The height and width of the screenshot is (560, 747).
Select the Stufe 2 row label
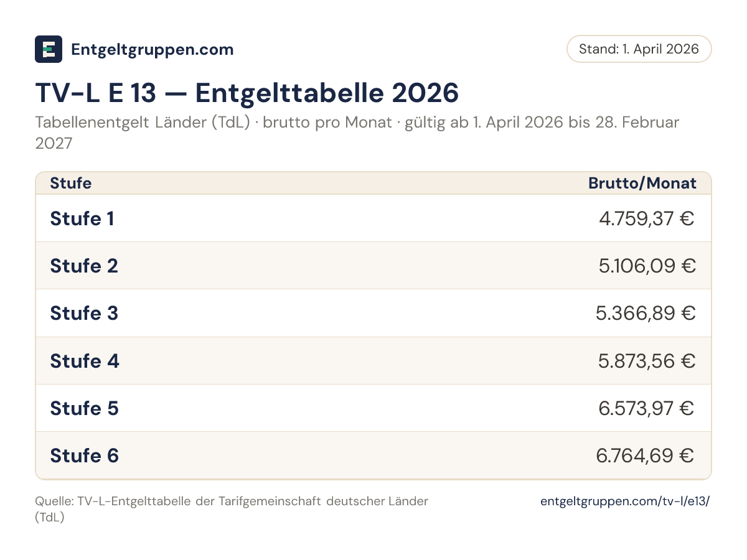(x=84, y=266)
